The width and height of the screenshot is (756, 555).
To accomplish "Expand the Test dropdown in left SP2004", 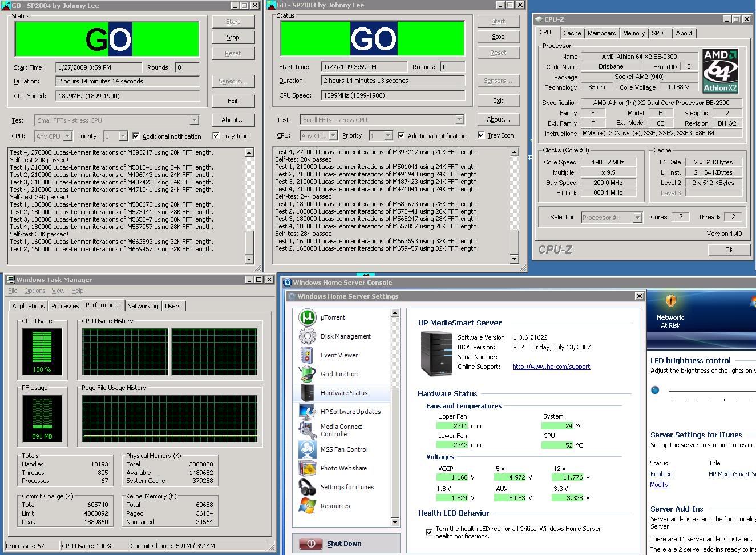I will point(194,120).
